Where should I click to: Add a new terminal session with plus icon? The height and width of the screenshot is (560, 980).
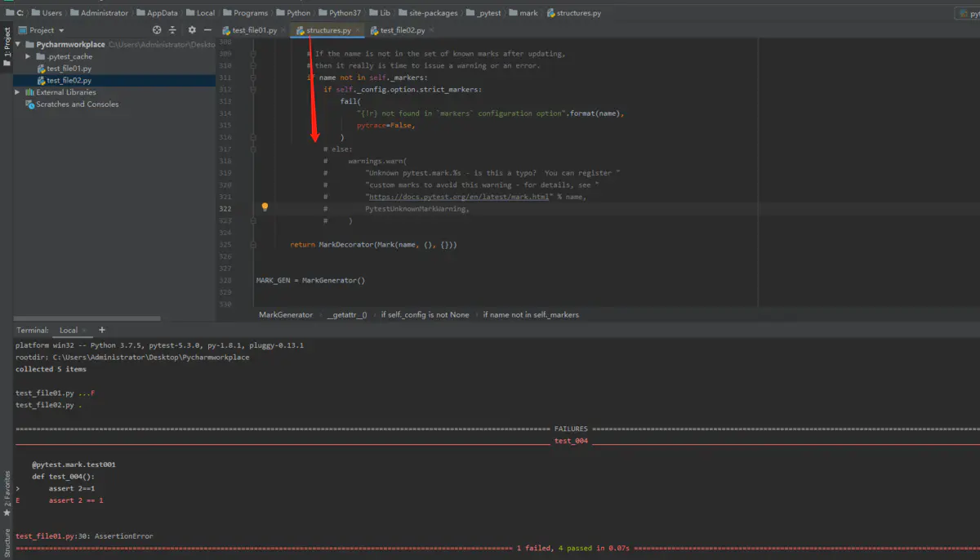[102, 330]
